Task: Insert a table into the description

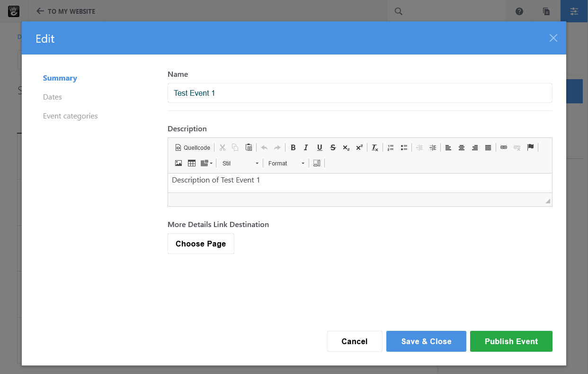Action: coord(192,163)
